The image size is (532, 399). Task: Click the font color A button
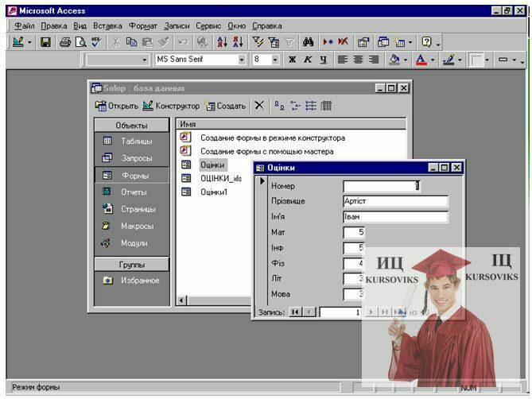[421, 60]
